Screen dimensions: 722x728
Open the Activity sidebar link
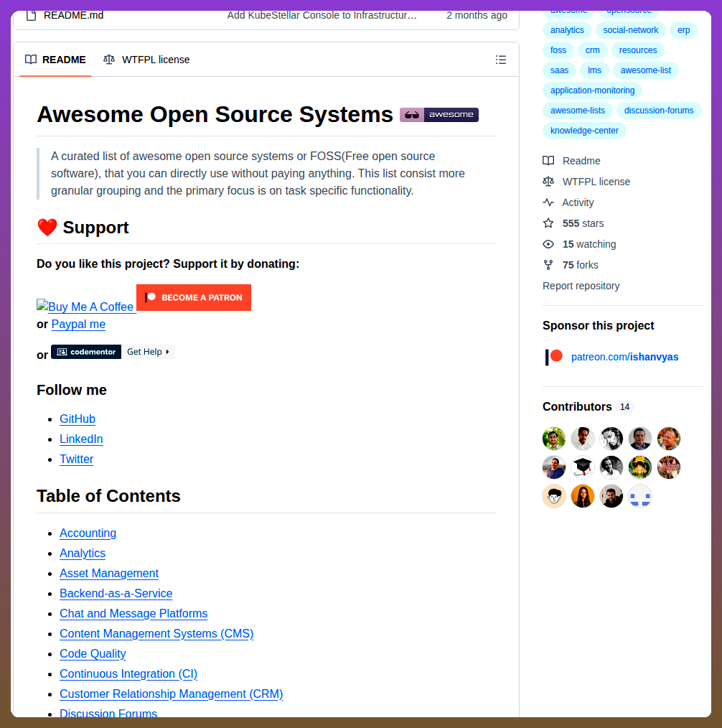pyautogui.click(x=568, y=202)
